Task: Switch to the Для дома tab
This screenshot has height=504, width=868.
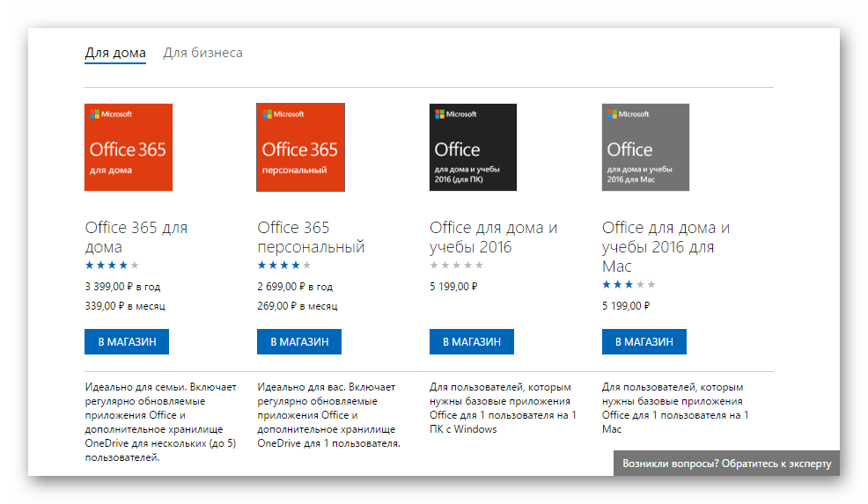Action: pyautogui.click(x=115, y=53)
